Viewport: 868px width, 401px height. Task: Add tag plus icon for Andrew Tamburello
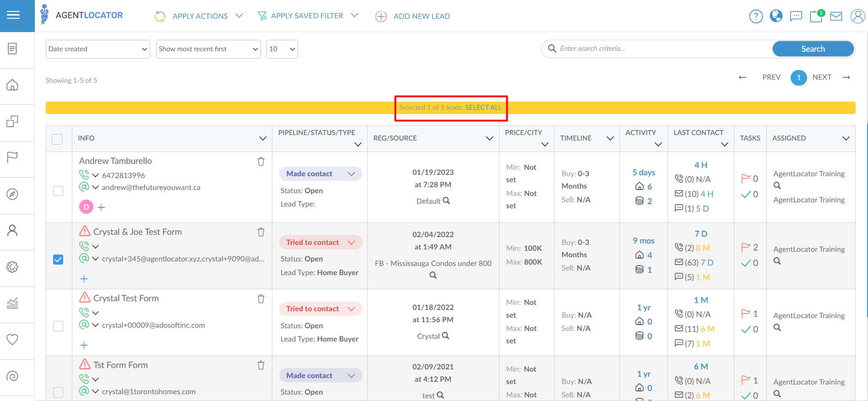102,207
